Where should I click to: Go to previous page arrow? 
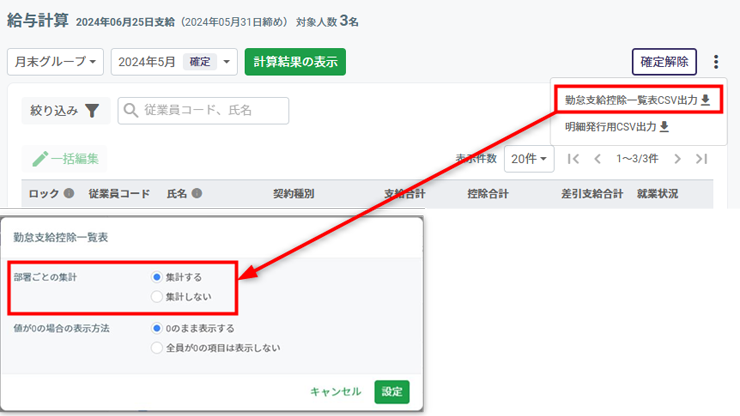pyautogui.click(x=597, y=159)
